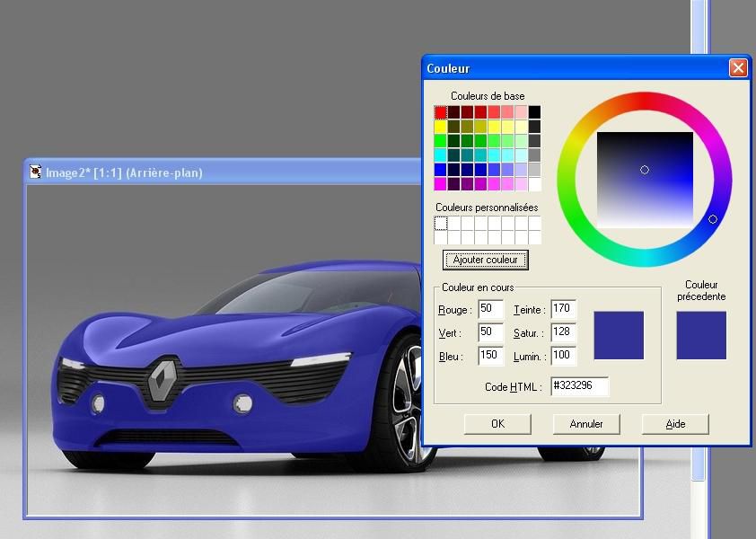Pick the palest cyan swatch
This screenshot has width=756, height=539.
tap(521, 155)
